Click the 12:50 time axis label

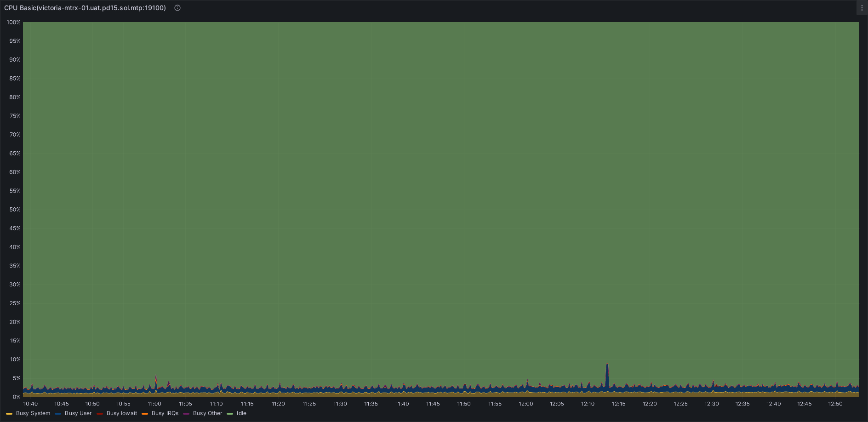pos(835,404)
